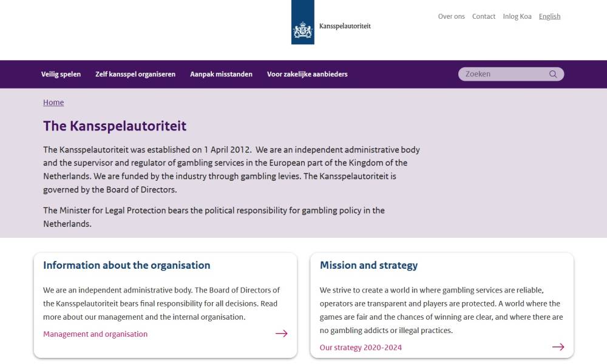Click The Kansspelautoriteit page title
Viewport: 607px width, 364px height.
[115, 126]
